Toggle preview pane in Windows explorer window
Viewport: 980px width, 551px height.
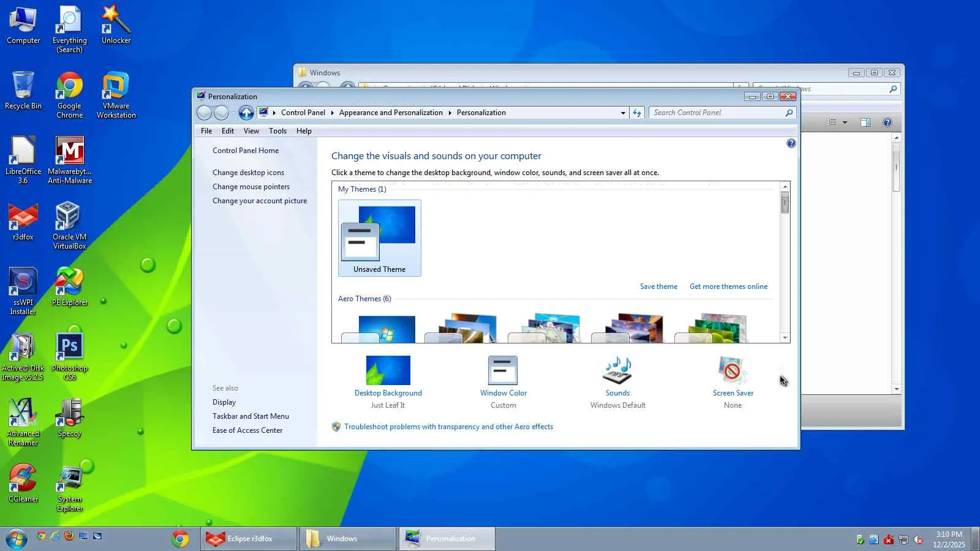point(865,122)
